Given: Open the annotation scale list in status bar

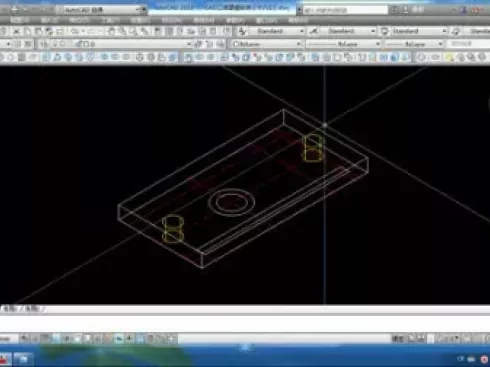Looking at the screenshot, I should (x=447, y=339).
